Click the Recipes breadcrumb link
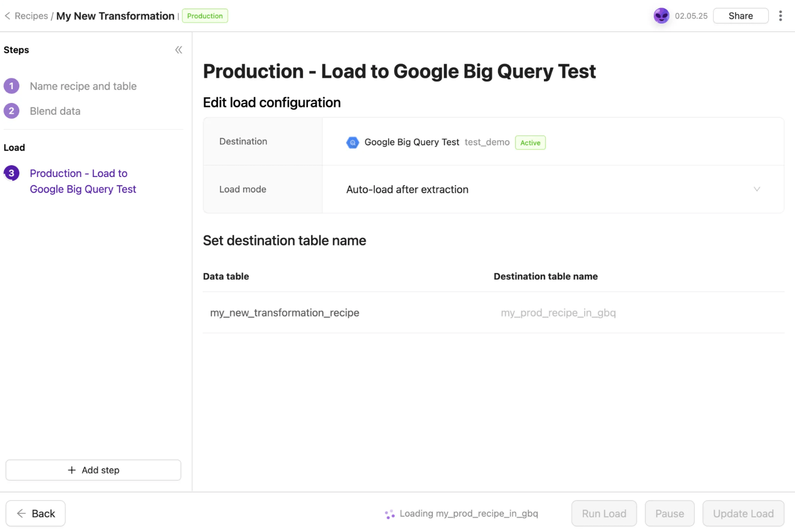Screen dimensions: 795x532 pos(31,16)
